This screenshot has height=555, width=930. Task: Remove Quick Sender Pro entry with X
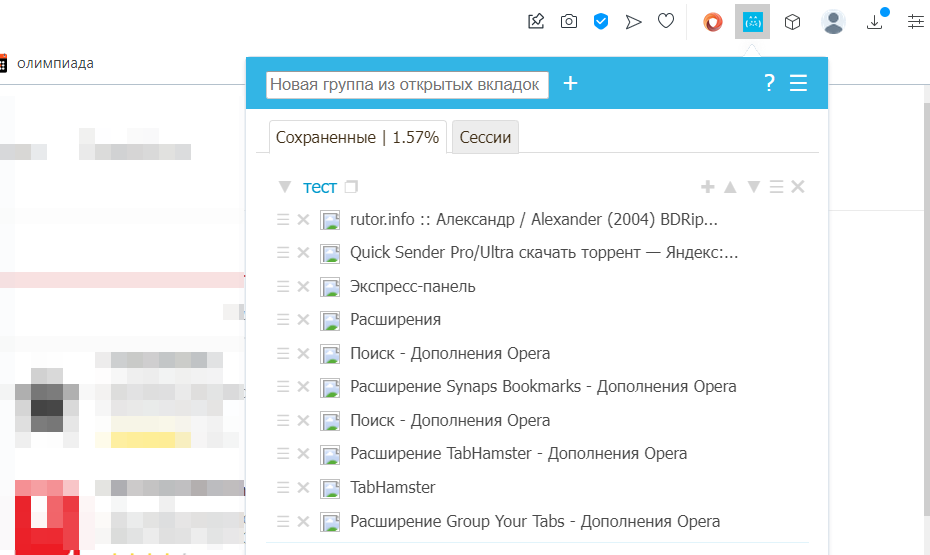[303, 253]
